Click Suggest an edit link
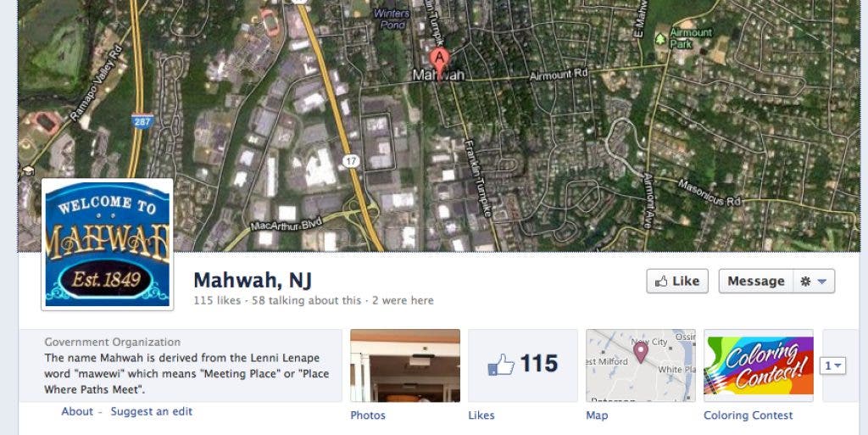Screen dimensions: 868x435 click(152, 411)
